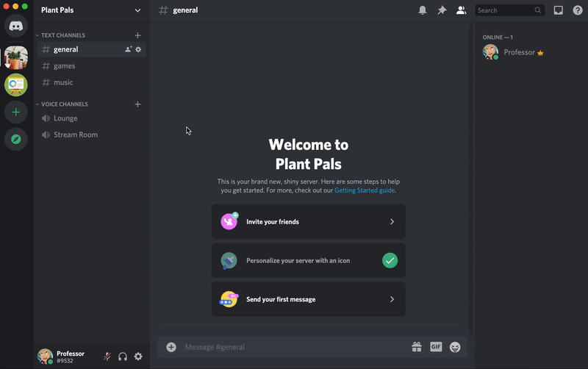This screenshot has height=369, width=588.
Task: Click the Add a Server plus icon
Action: (x=16, y=112)
